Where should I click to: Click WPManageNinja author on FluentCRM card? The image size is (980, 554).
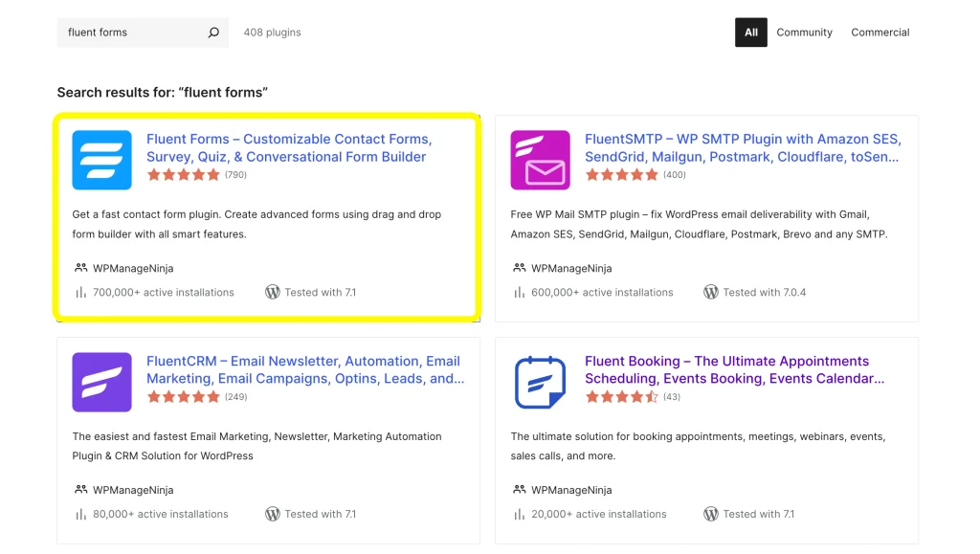coord(133,490)
